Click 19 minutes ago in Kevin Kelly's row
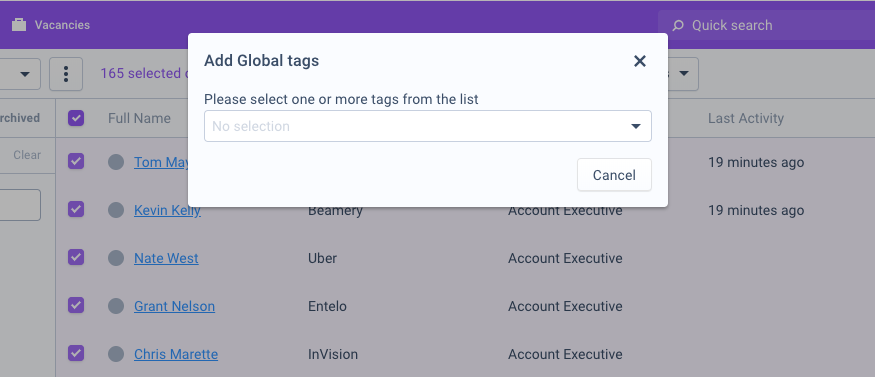The image size is (875, 377). [756, 211]
